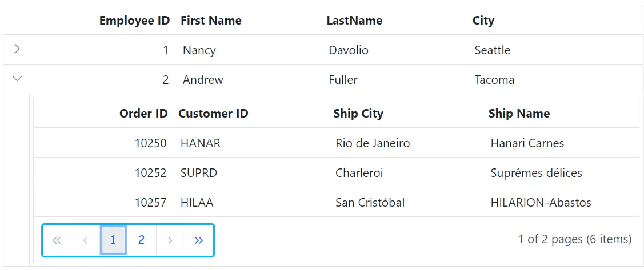The width and height of the screenshot is (644, 270).
Task: Click the Customer ID column header
Action: [213, 114]
